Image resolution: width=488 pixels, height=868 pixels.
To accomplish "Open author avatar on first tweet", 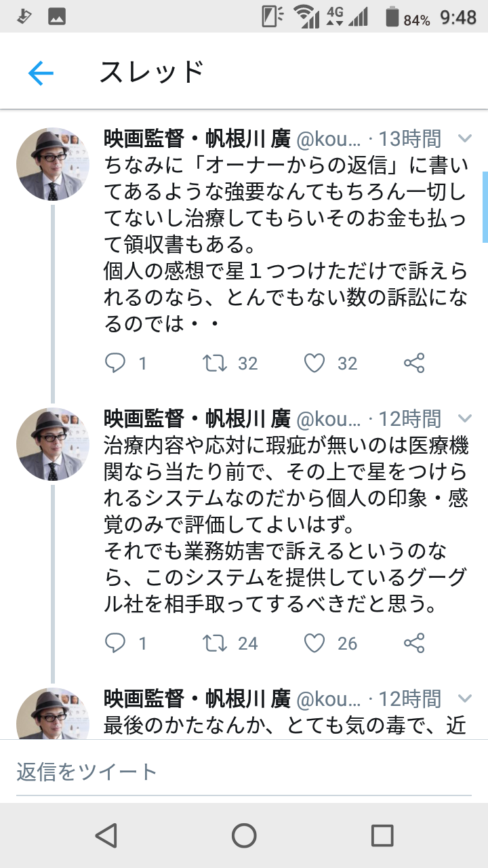I will (53, 164).
